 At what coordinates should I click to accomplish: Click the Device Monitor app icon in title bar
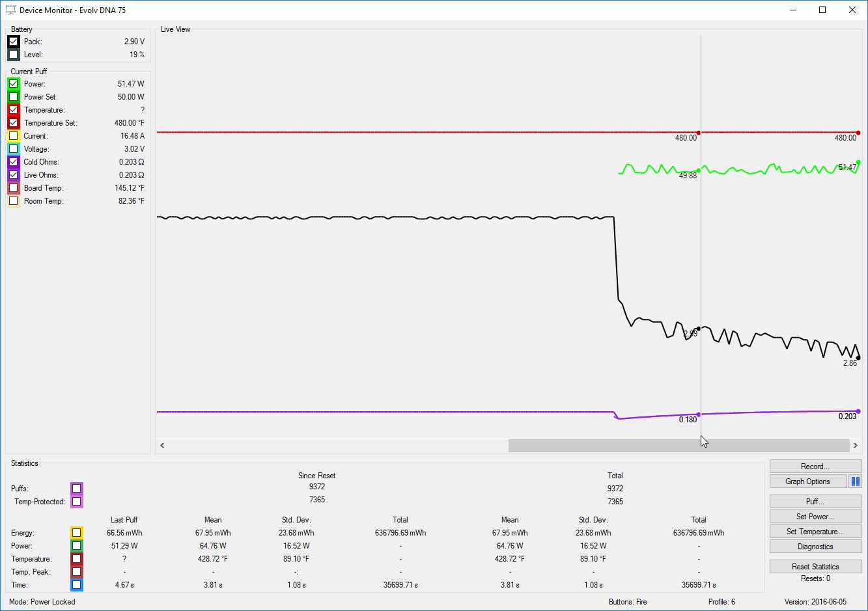click(x=10, y=10)
